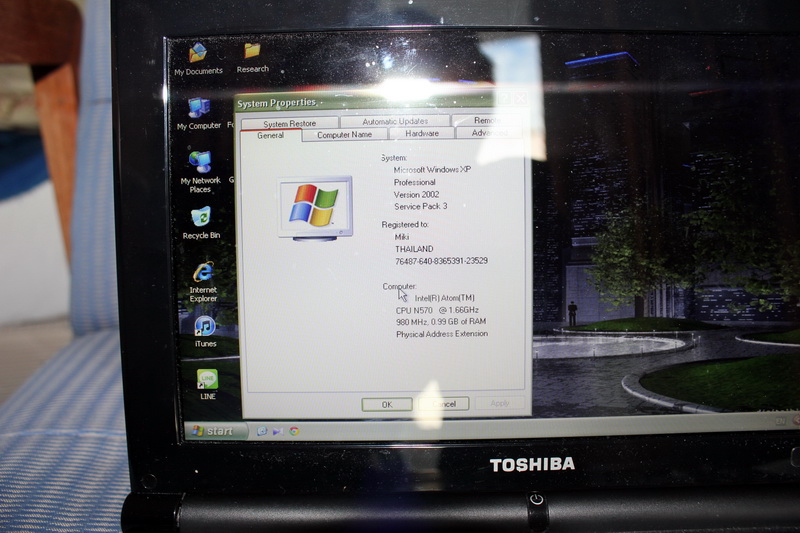
Task: Click the Apply button
Action: pos(499,403)
